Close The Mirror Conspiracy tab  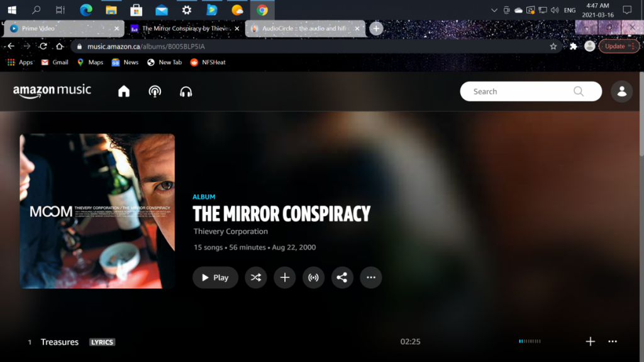tap(237, 28)
